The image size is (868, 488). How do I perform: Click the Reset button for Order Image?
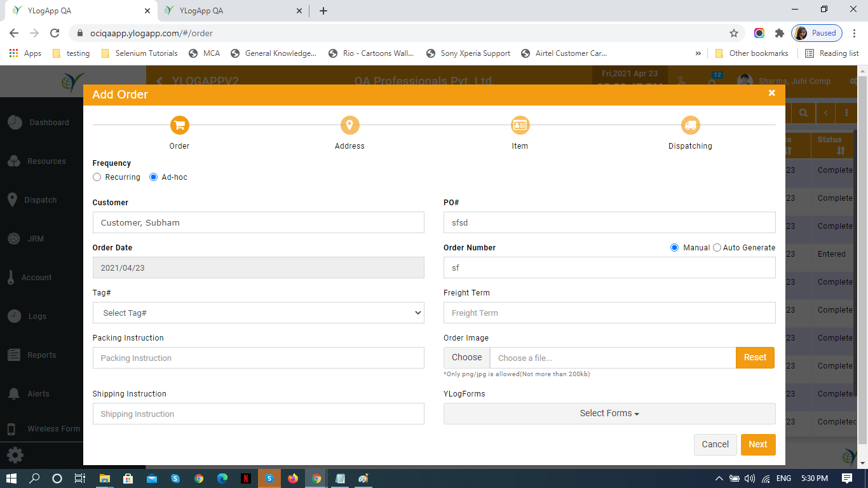click(756, 357)
